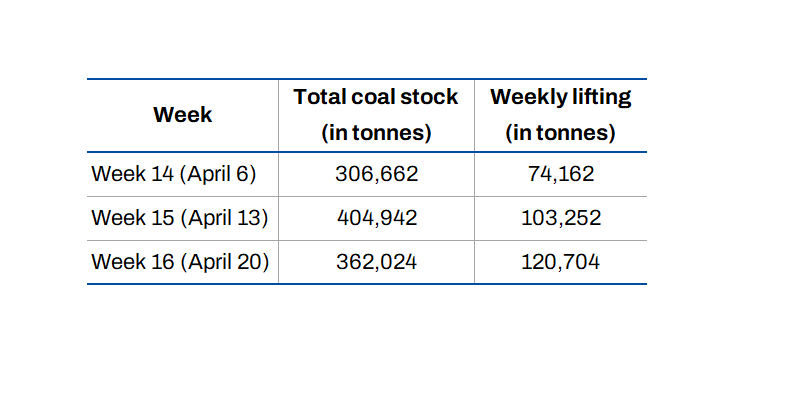Select the (April 20) date text
800x400 pixels.
pyautogui.click(x=225, y=262)
